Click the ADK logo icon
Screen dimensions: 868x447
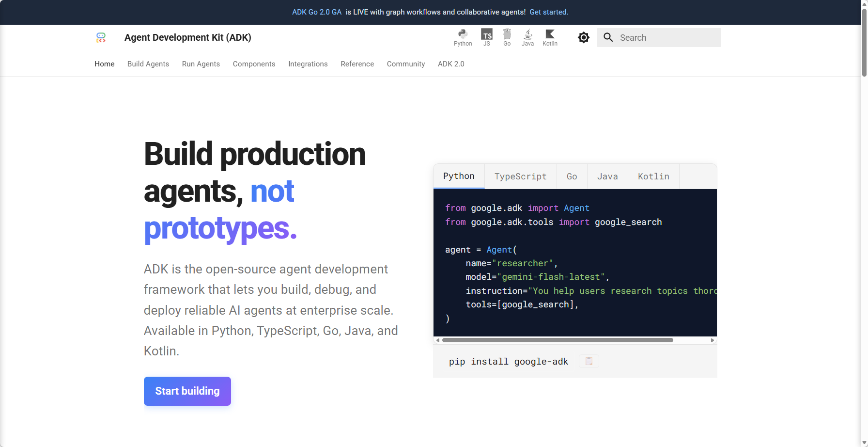coord(101,38)
